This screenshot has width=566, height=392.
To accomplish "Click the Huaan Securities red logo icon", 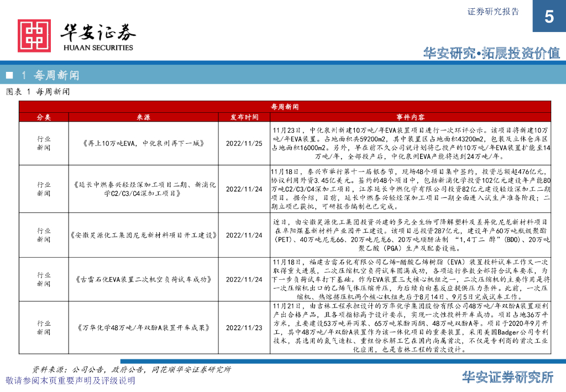I will pyautogui.click(x=34, y=36).
